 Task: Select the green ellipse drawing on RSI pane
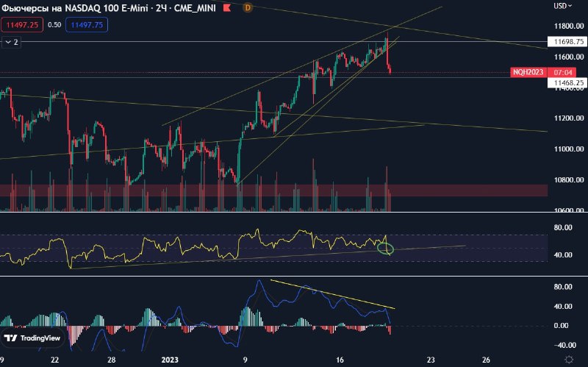pos(385,249)
